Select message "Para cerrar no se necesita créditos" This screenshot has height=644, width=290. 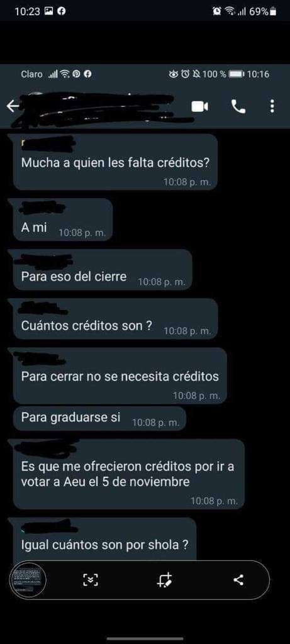pyautogui.click(x=120, y=376)
